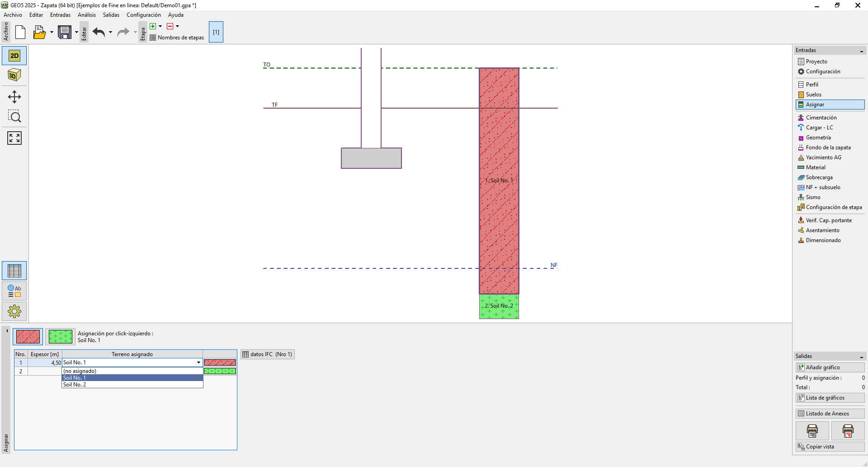Select the green Soil No. 2 swatch
The image size is (868, 467).
(60, 337)
